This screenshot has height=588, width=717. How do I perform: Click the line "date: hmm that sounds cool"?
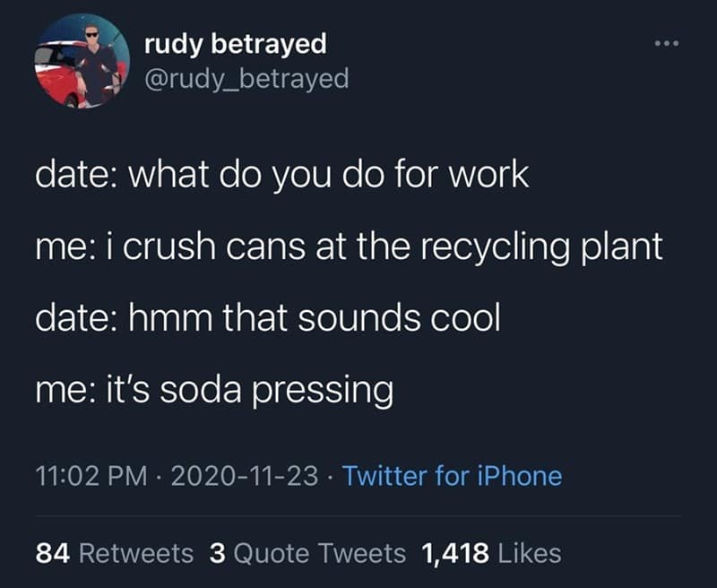tap(266, 319)
